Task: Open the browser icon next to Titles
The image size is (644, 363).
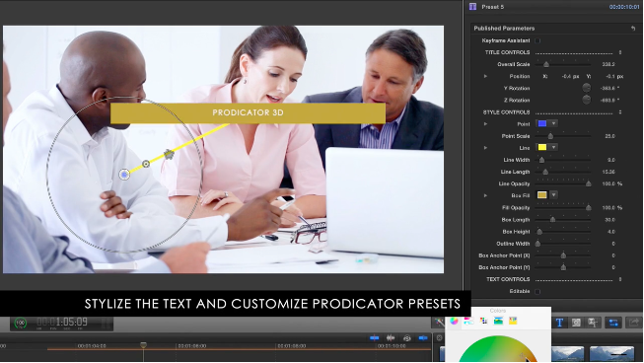Action: click(x=576, y=323)
